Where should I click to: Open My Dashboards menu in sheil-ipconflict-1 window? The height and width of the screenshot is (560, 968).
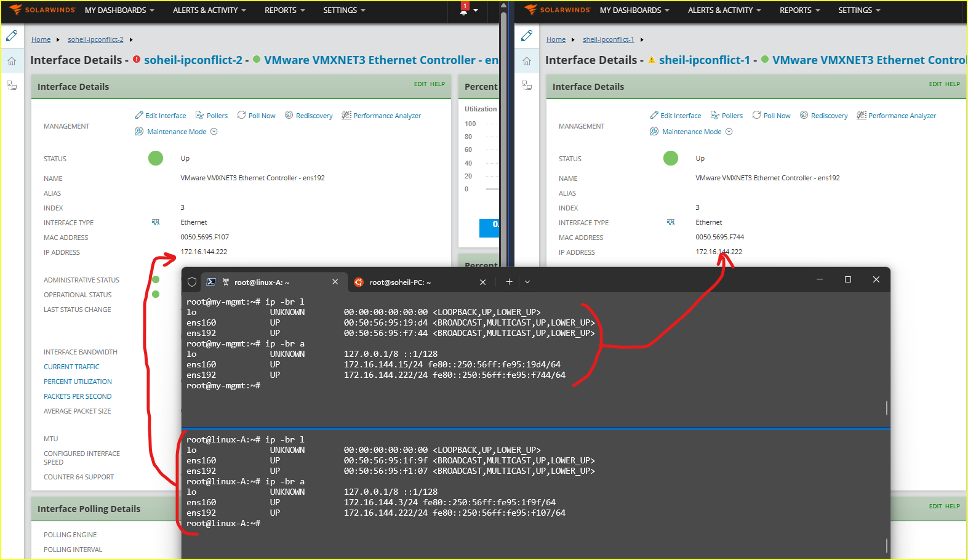click(x=634, y=10)
